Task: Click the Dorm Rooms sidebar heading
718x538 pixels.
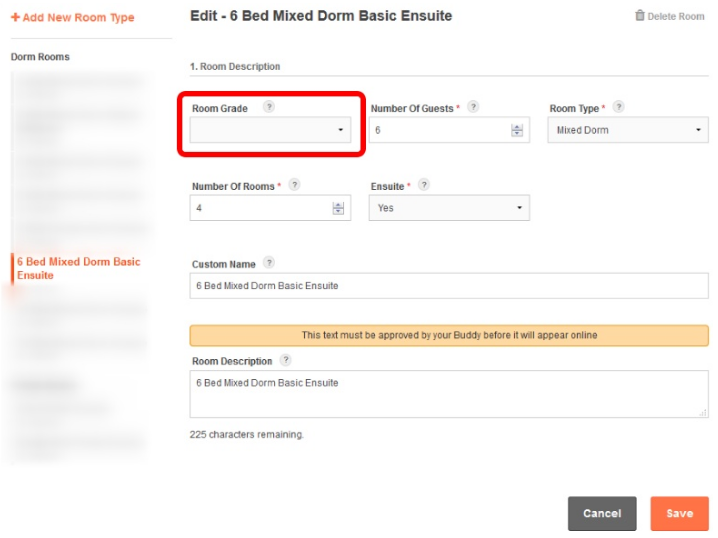Action: click(x=40, y=57)
